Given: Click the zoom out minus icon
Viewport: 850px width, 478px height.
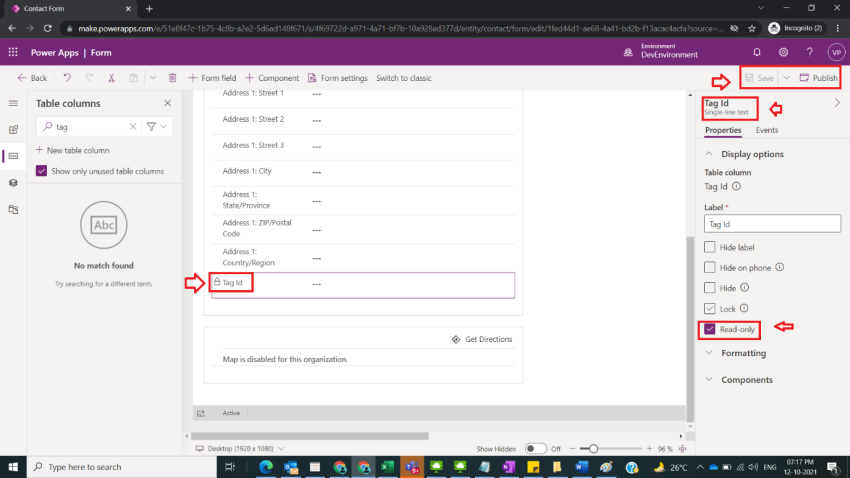Looking at the screenshot, I should pyautogui.click(x=572, y=449).
